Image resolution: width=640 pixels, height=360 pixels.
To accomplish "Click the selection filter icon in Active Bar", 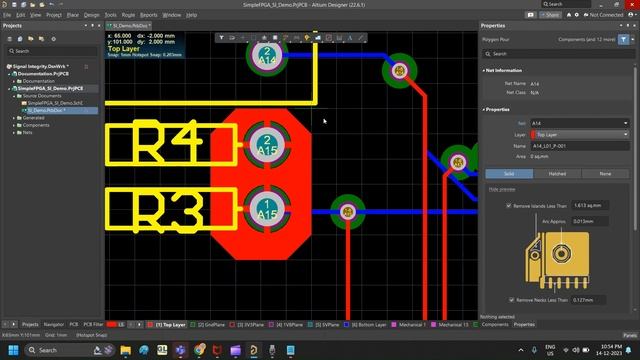I will pyautogui.click(x=221, y=38).
